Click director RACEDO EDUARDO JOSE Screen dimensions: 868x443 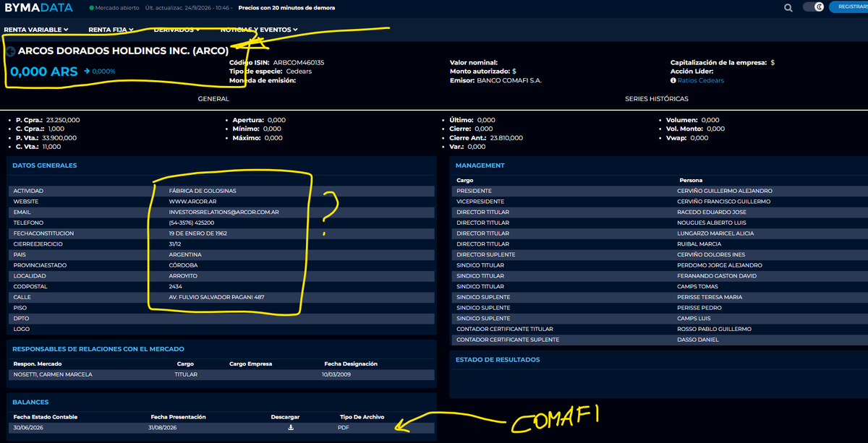[x=712, y=212]
